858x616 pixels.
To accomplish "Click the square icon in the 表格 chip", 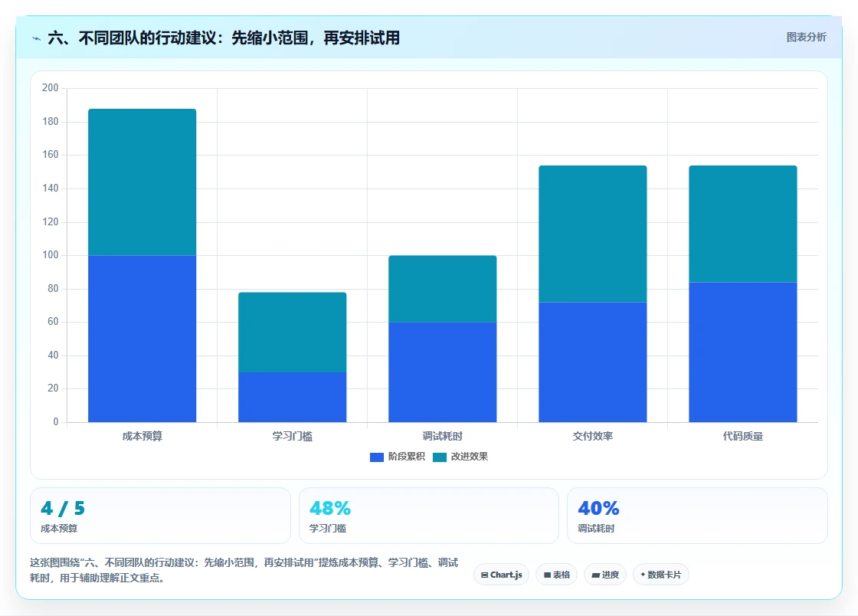I will [547, 575].
